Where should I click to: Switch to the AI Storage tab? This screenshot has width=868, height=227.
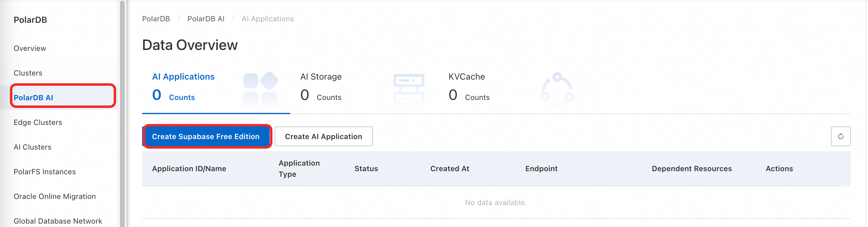tap(321, 77)
